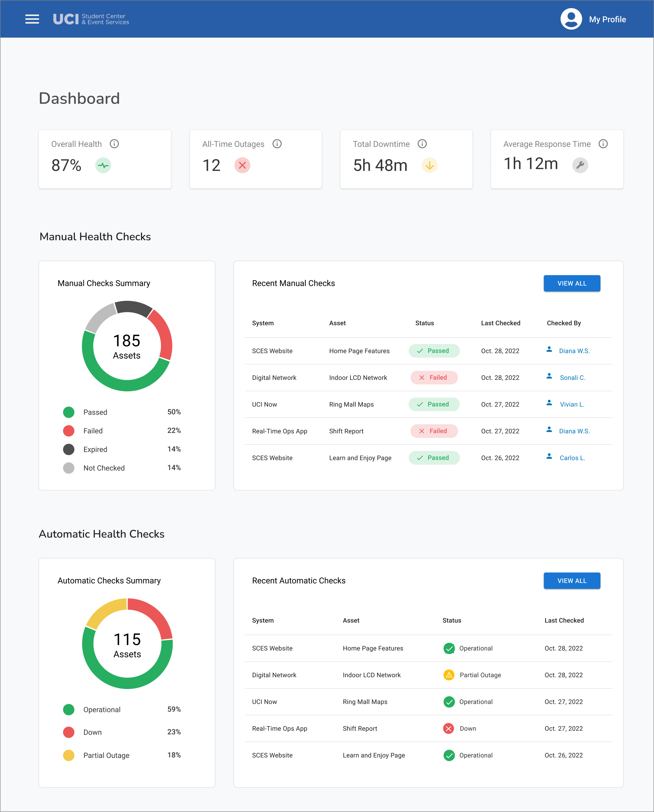Click the gray wrench icon

[x=580, y=165]
